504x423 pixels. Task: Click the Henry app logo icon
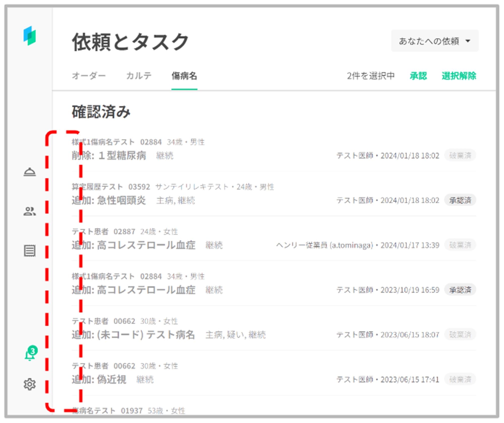point(30,36)
